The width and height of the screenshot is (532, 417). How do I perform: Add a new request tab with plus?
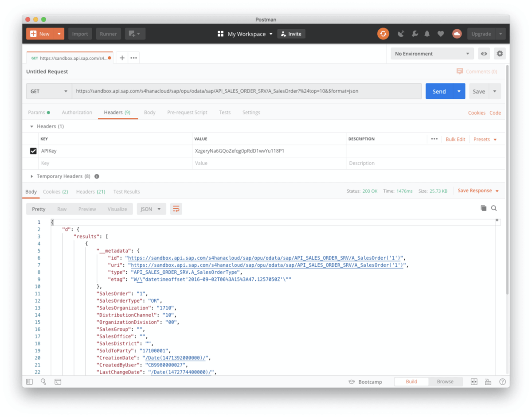(x=122, y=58)
